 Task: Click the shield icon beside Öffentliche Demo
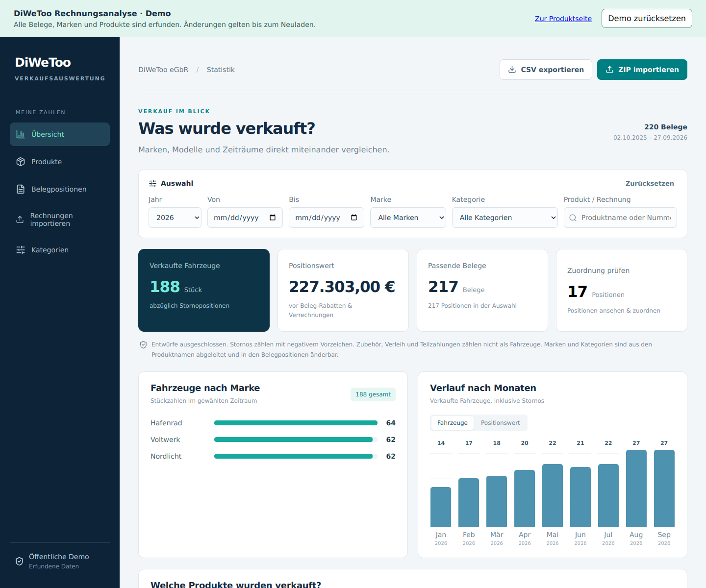point(20,561)
